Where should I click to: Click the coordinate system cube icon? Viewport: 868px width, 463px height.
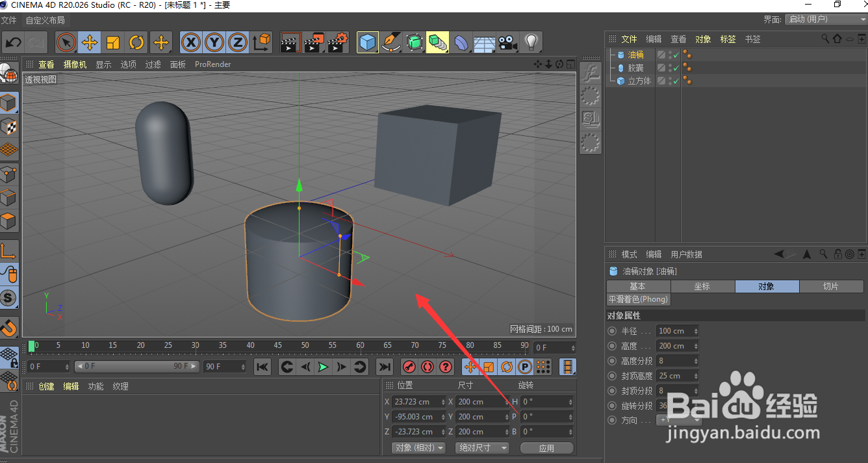[x=261, y=44]
